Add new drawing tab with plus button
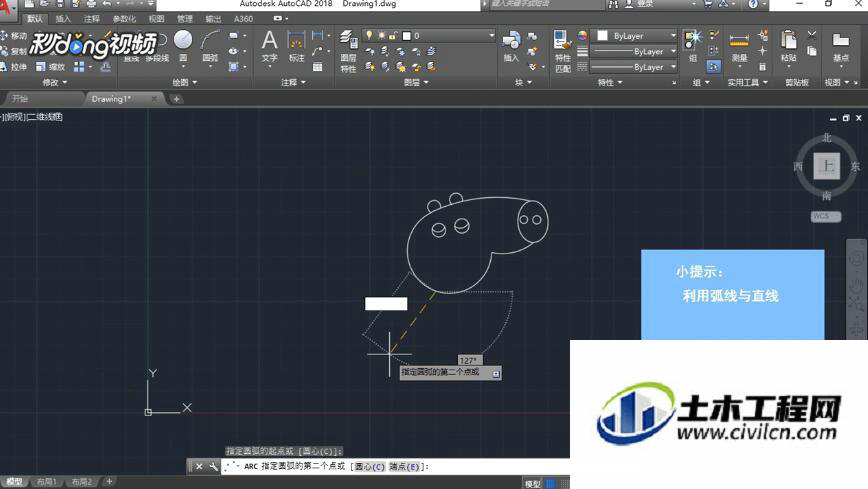The width and height of the screenshot is (868, 489). (x=176, y=99)
